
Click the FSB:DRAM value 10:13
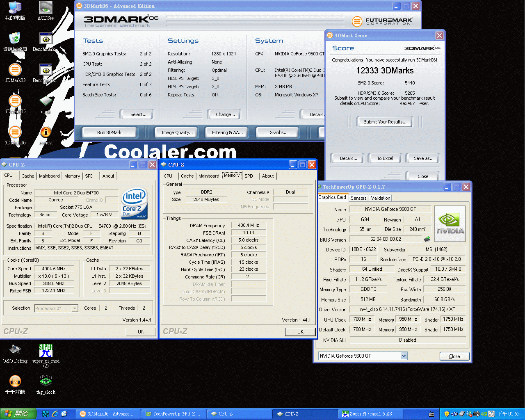pos(249,233)
